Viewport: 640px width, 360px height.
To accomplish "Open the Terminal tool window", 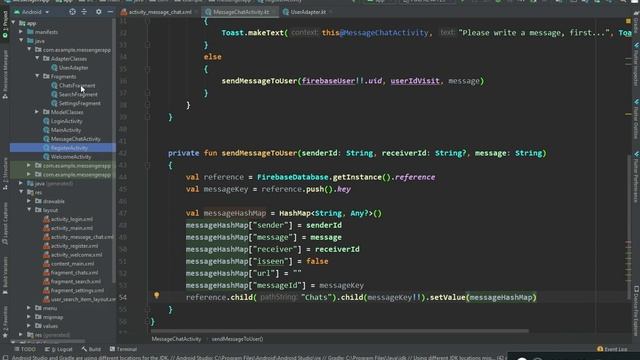I will pyautogui.click(x=123, y=349).
